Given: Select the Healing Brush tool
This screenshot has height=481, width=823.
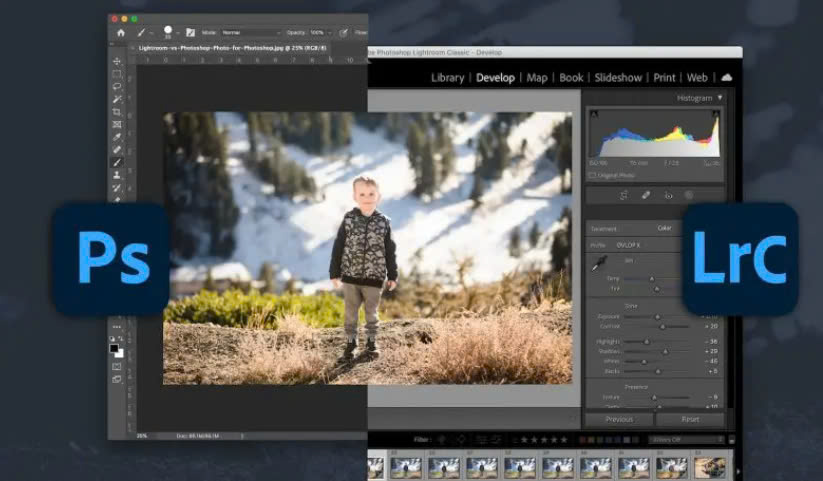Looking at the screenshot, I should (117, 150).
